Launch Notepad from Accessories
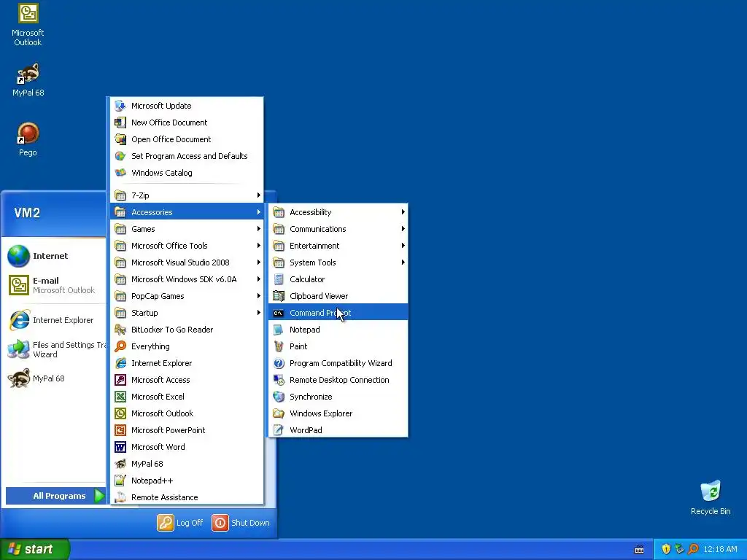747x560 pixels. click(338, 330)
